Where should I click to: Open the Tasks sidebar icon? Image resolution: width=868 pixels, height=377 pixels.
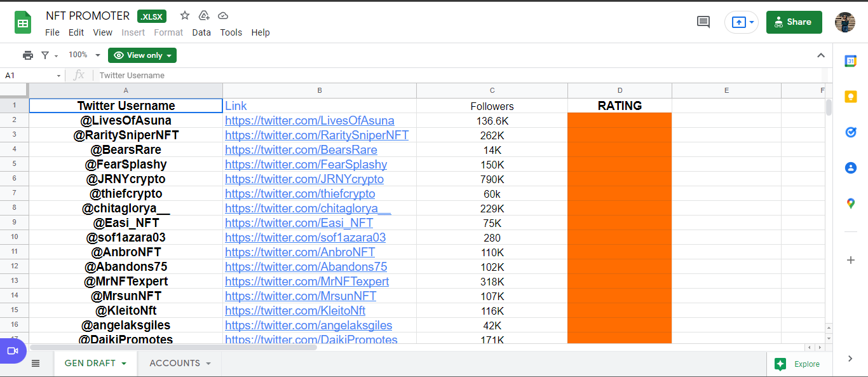[850, 132]
